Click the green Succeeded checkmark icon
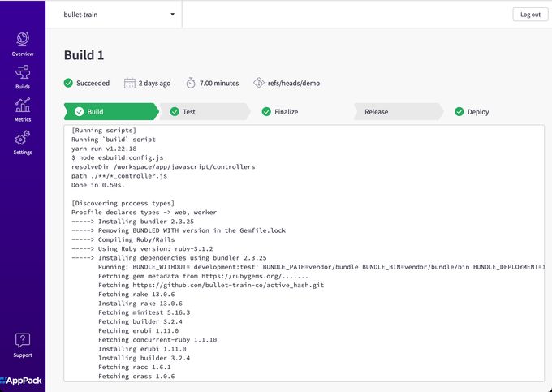The image size is (552, 392). coord(69,83)
